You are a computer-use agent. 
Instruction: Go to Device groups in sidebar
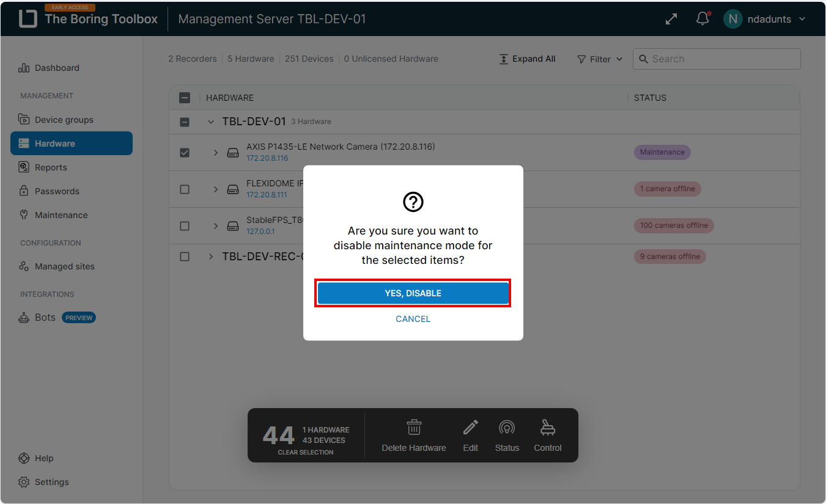[x=64, y=120]
